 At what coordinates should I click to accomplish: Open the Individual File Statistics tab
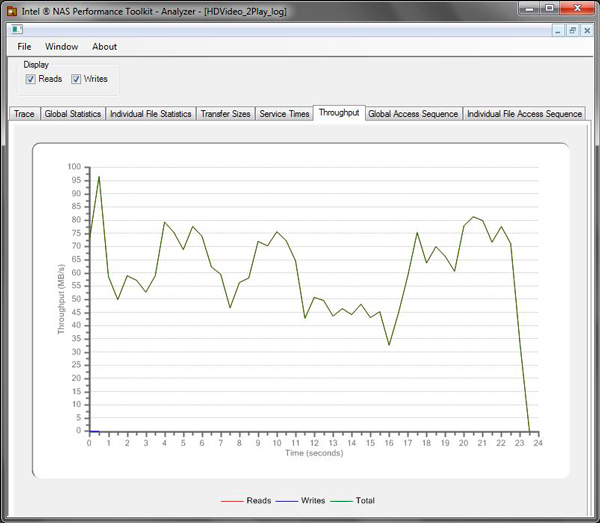[x=150, y=114]
